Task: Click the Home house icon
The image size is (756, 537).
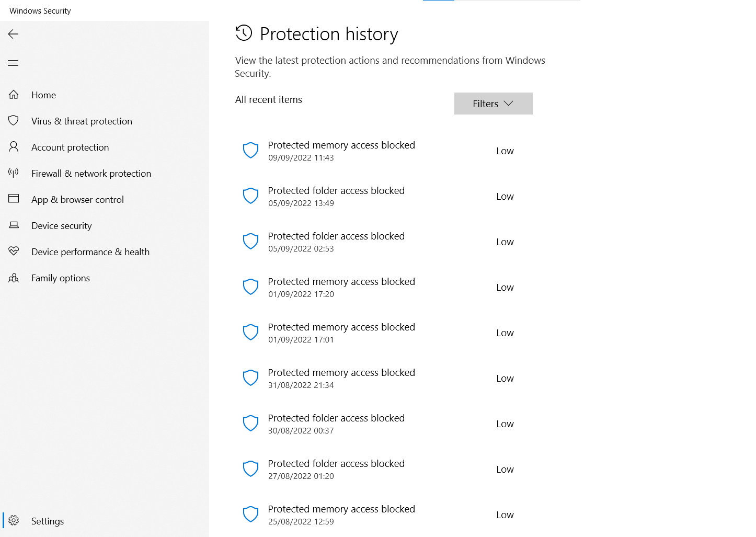Action: pos(14,95)
